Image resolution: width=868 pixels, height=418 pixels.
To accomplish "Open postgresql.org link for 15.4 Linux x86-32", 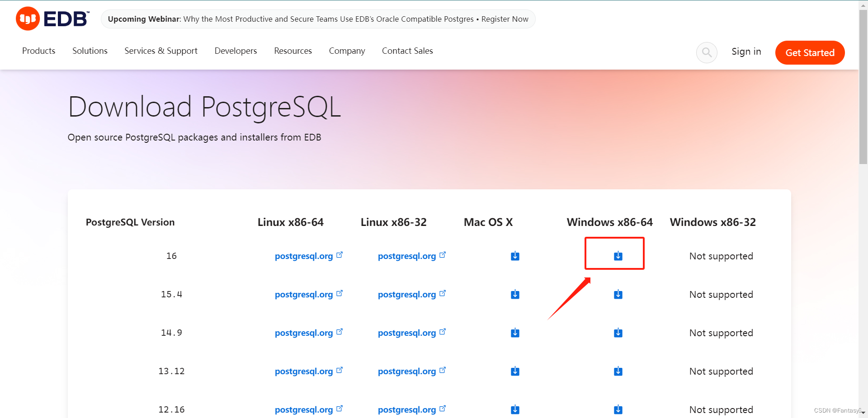I will click(412, 294).
